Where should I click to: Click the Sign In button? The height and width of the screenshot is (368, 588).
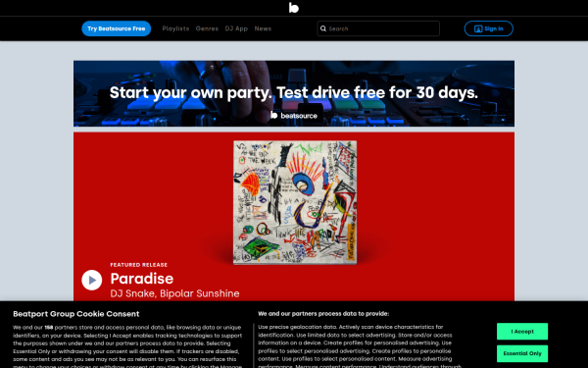[x=489, y=28]
